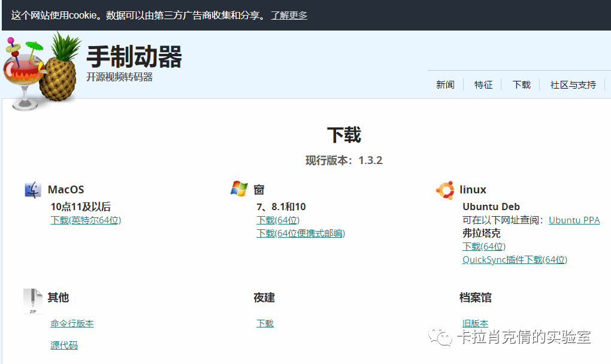The image size is (611, 364).
Task: Click the ZIP file icon beside 其他
Action: click(33, 298)
